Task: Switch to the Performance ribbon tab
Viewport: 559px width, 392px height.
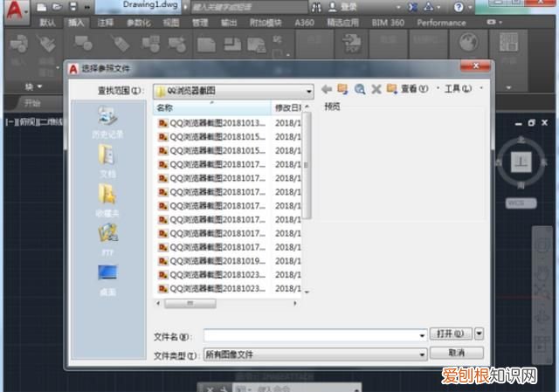Action: 441,23
